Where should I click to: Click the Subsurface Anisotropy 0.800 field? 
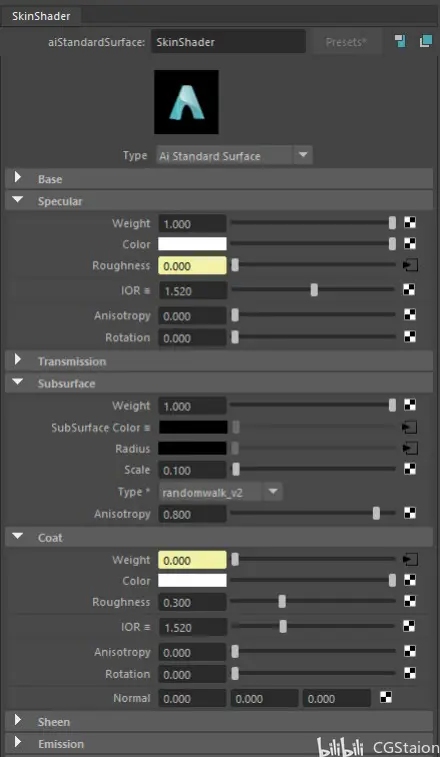(192, 515)
